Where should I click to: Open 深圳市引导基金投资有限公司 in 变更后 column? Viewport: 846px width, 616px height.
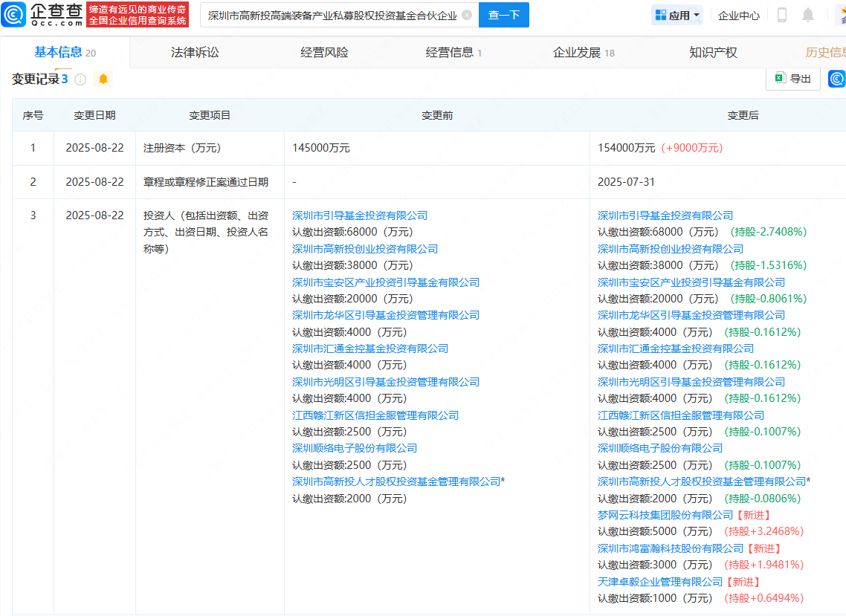click(x=665, y=215)
